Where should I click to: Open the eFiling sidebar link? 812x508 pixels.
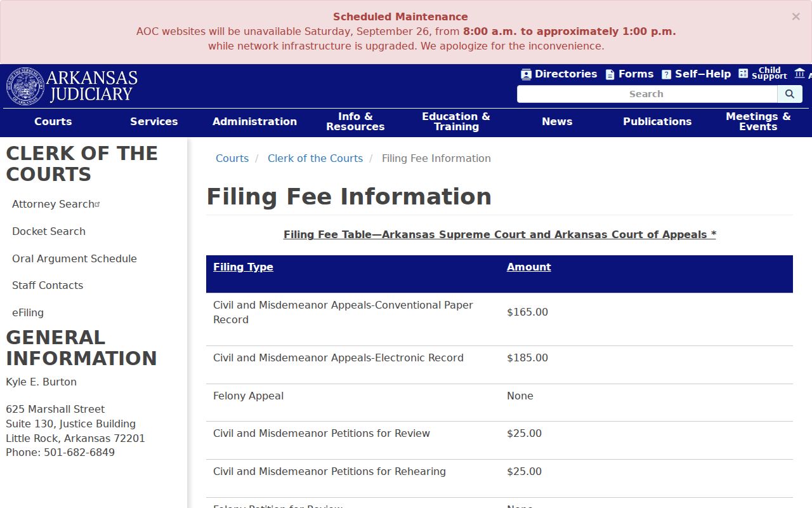point(28,313)
